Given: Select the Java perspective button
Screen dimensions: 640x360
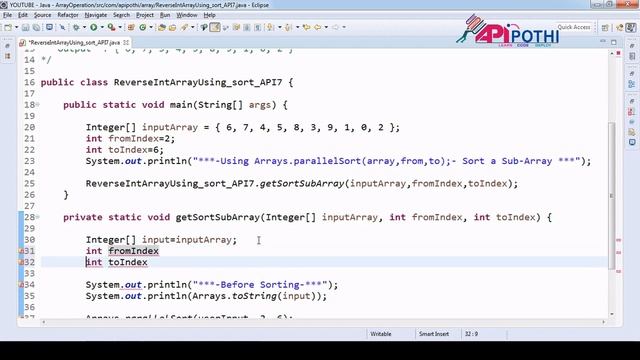Looking at the screenshot, I should (631, 27).
